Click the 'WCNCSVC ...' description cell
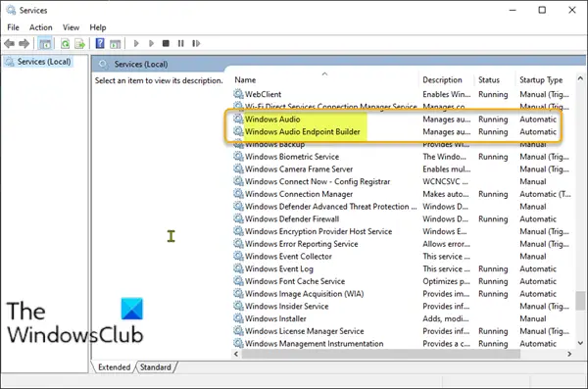 [445, 181]
